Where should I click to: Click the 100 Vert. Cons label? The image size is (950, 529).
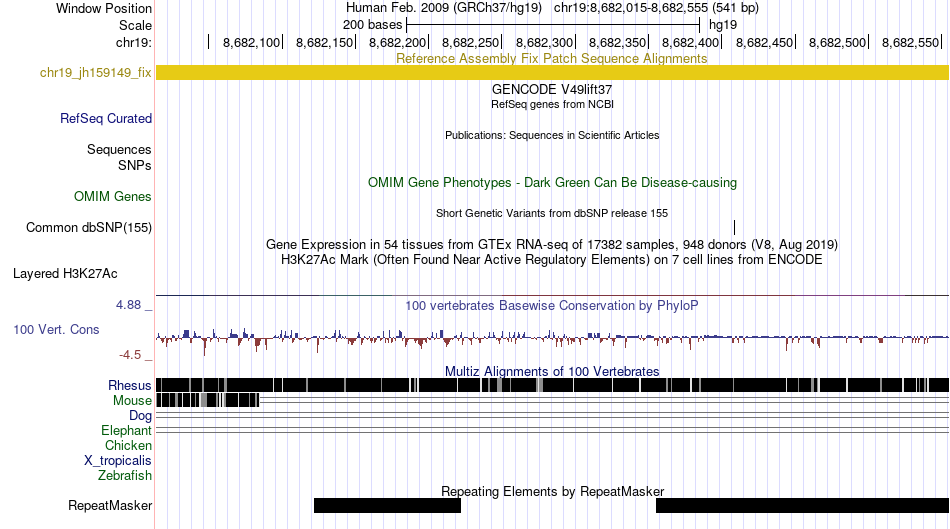[56, 330]
